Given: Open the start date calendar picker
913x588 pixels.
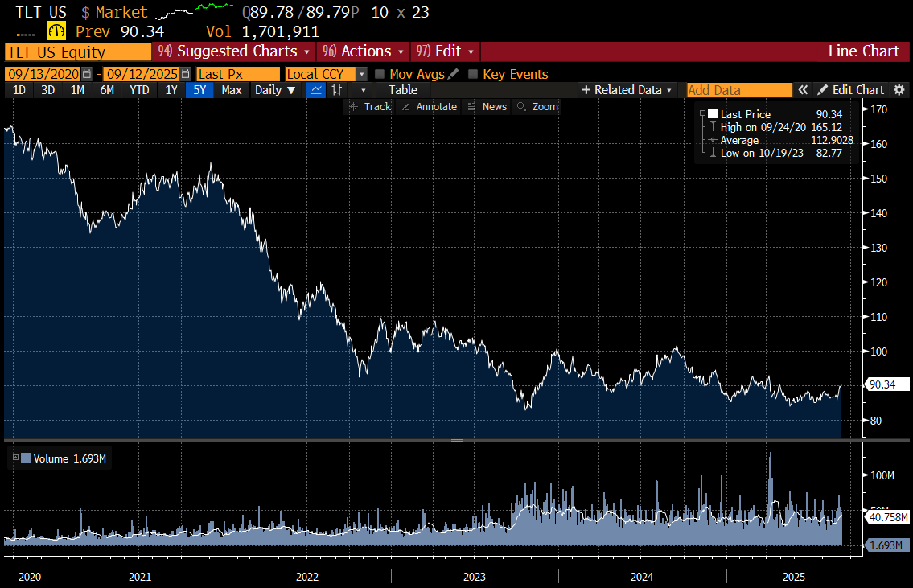Looking at the screenshot, I should 87,74.
